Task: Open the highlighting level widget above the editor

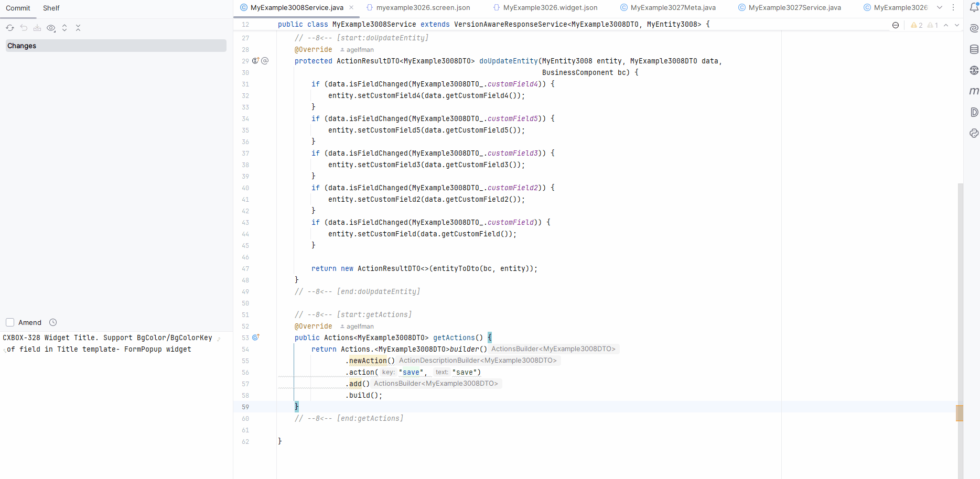Action: 895,25
